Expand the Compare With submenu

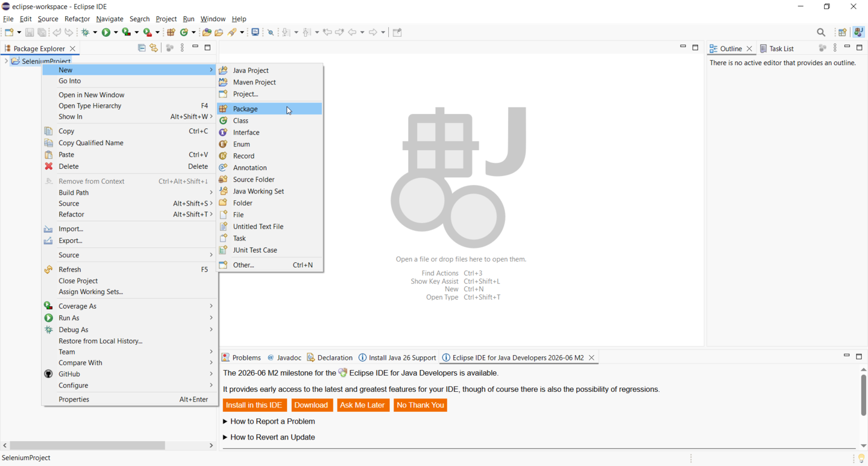[x=130, y=363]
